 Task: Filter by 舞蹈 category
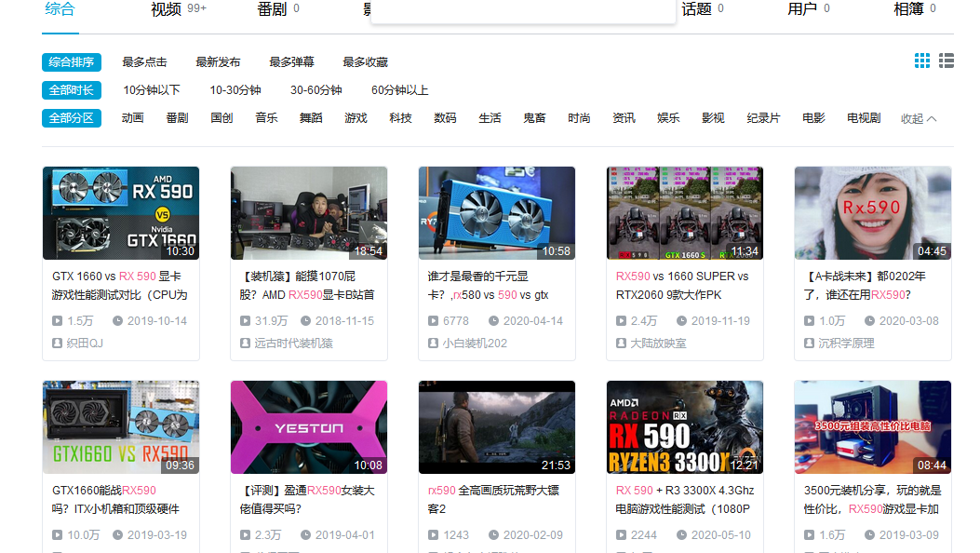click(311, 117)
